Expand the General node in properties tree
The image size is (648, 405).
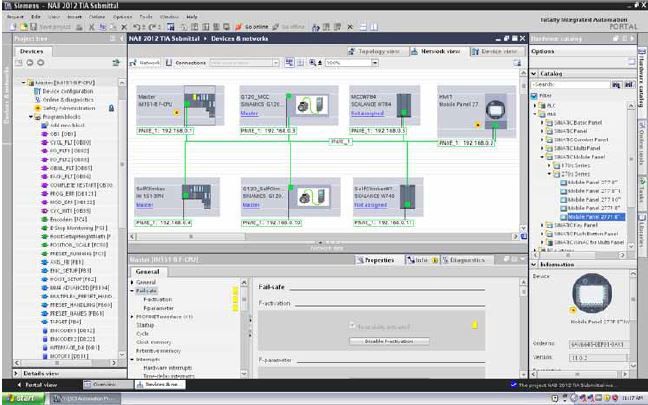point(132,282)
